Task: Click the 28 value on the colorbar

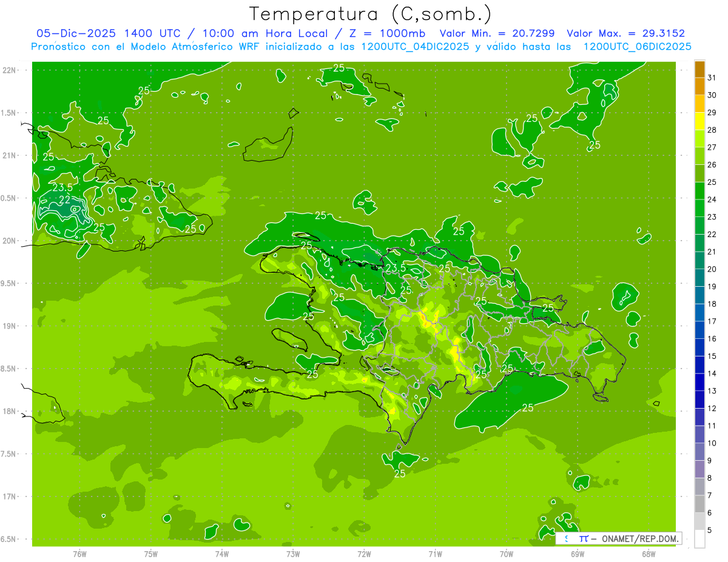Action: click(712, 130)
